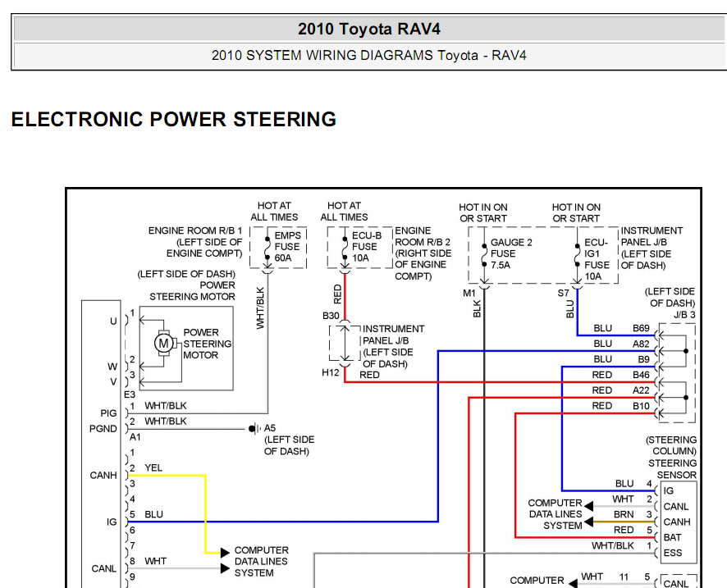Click the ECU-B fuse symbol
Screen dimensions: 727x588
pyautogui.click(x=345, y=248)
